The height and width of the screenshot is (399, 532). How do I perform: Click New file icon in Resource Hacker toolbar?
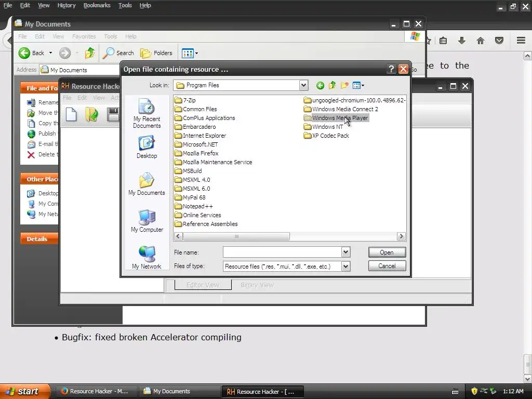pos(71,114)
